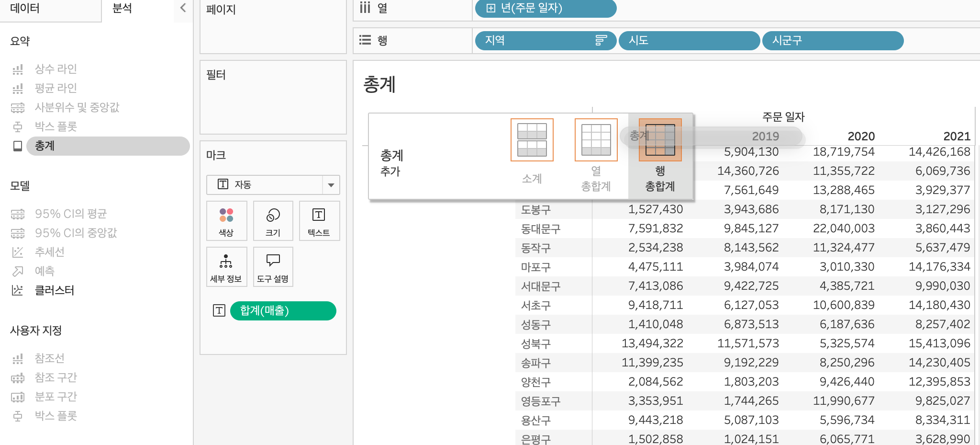980x445 pixels.
Task: Click the text icon beside 합계(매출)
Action: click(219, 311)
